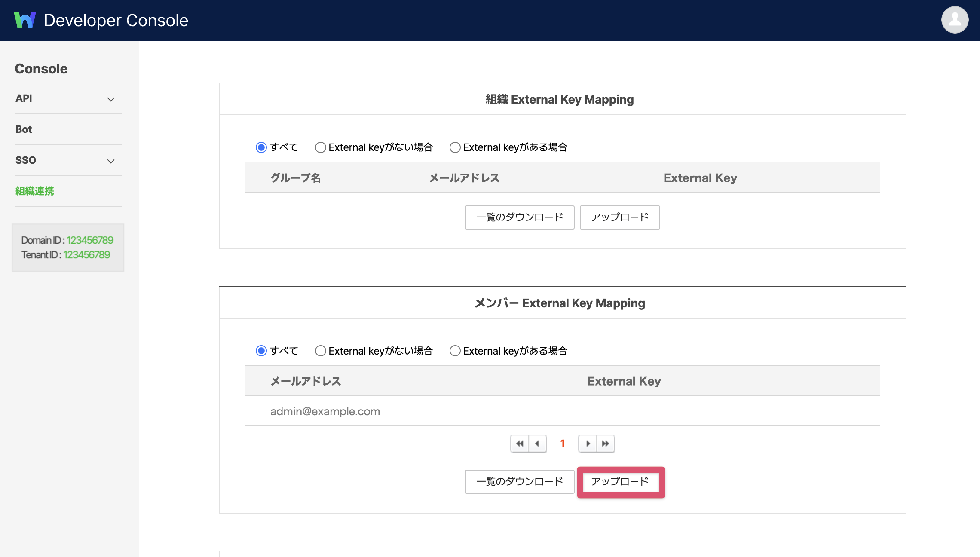
Task: Select すべて in メンバー External Key Mapping
Action: [261, 351]
